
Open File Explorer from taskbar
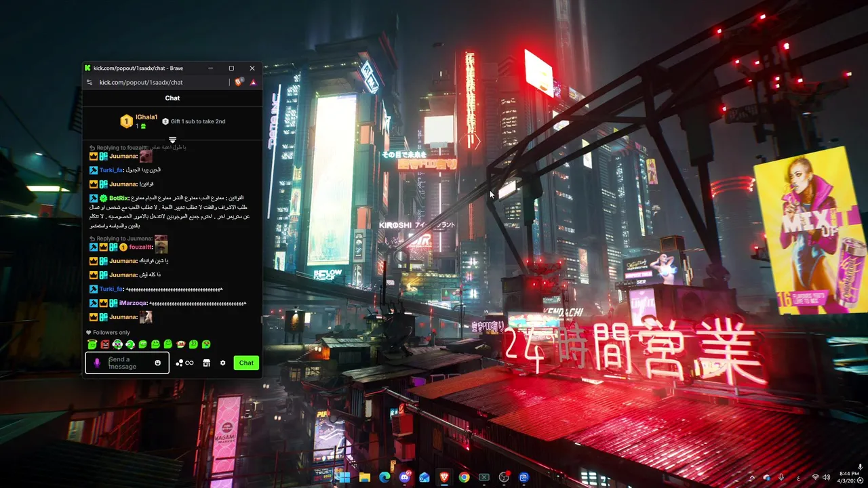click(x=365, y=477)
